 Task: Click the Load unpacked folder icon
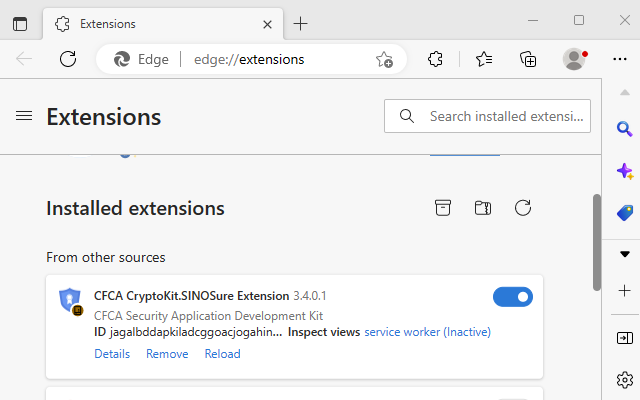coord(483,208)
